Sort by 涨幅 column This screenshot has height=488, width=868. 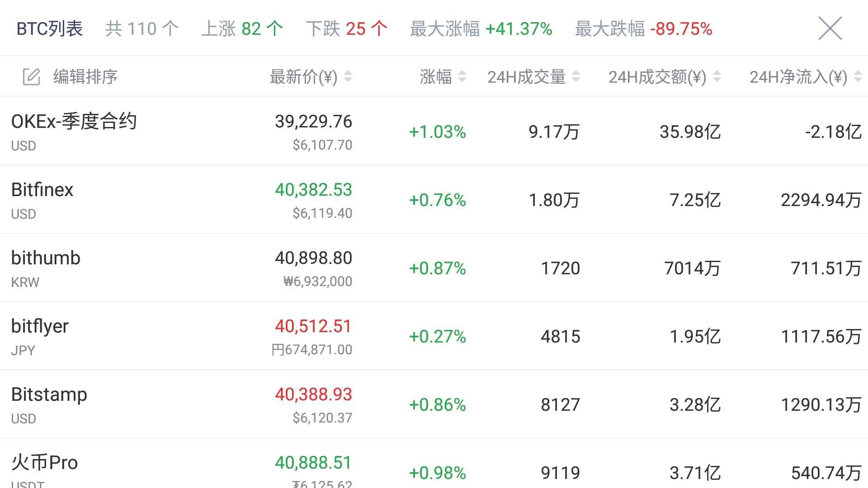point(443,77)
